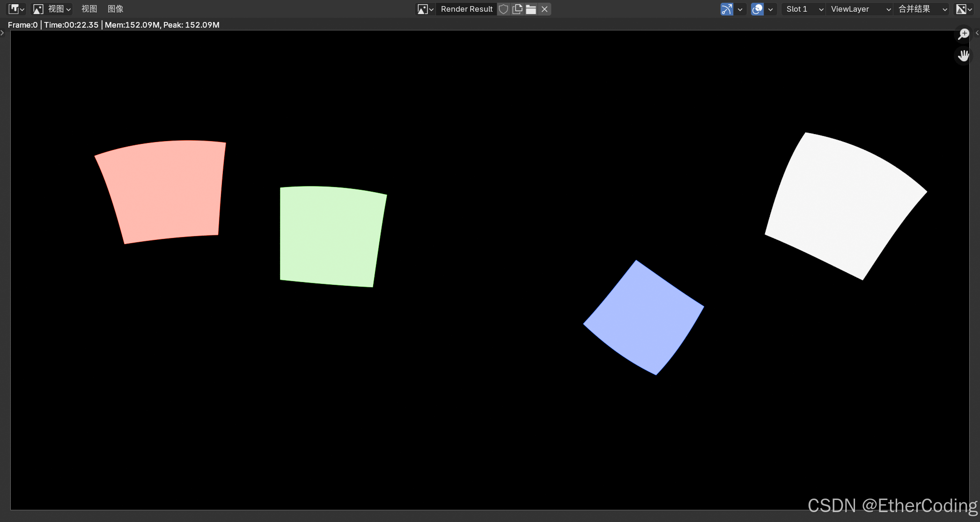Click the pan hand gizmo
Image resolution: width=980 pixels, height=522 pixels.
point(964,56)
